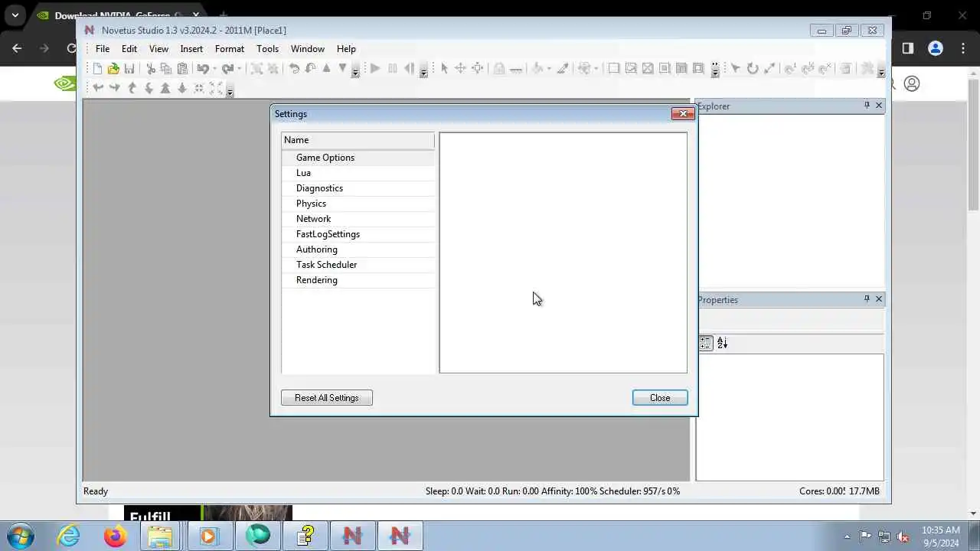Click the categorized view icon in Properties
The width and height of the screenshot is (980, 551).
(x=705, y=344)
